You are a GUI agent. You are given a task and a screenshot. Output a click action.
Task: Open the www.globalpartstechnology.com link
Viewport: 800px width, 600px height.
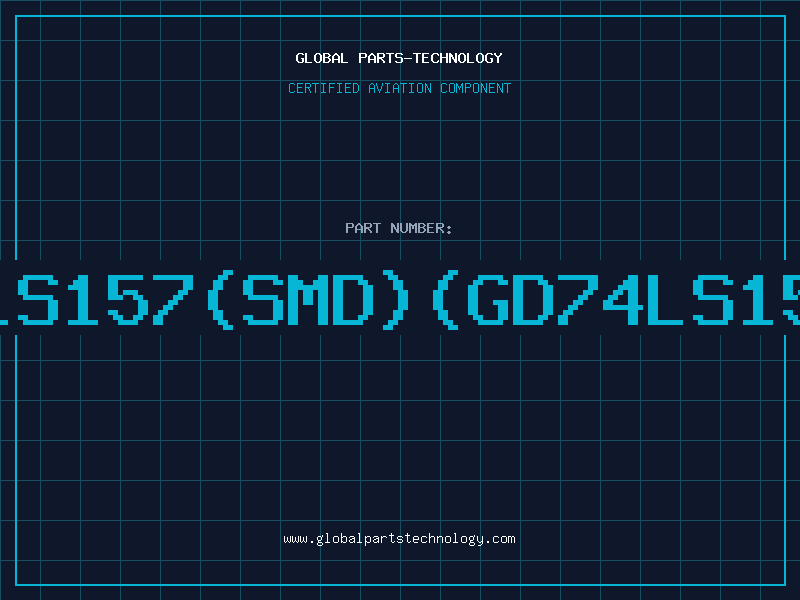[x=399, y=539]
